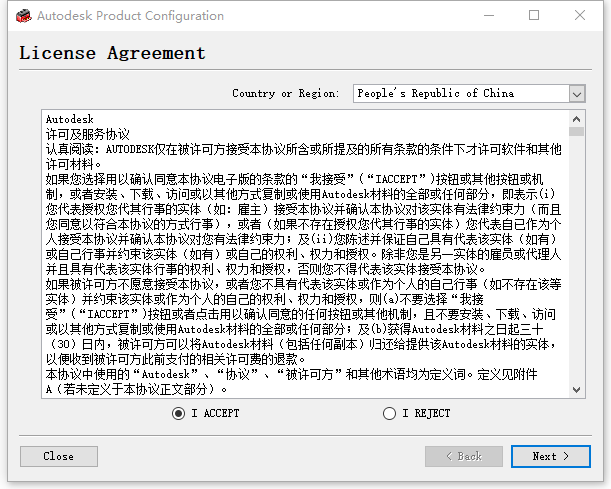Open the Country or Region dropdown
This screenshot has height=489, width=611.
click(577, 94)
